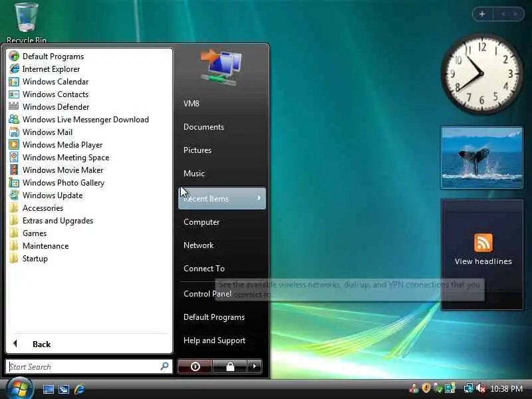Image resolution: width=532 pixels, height=399 pixels.
Task: Click the security shield tray icon
Action: tap(426, 388)
